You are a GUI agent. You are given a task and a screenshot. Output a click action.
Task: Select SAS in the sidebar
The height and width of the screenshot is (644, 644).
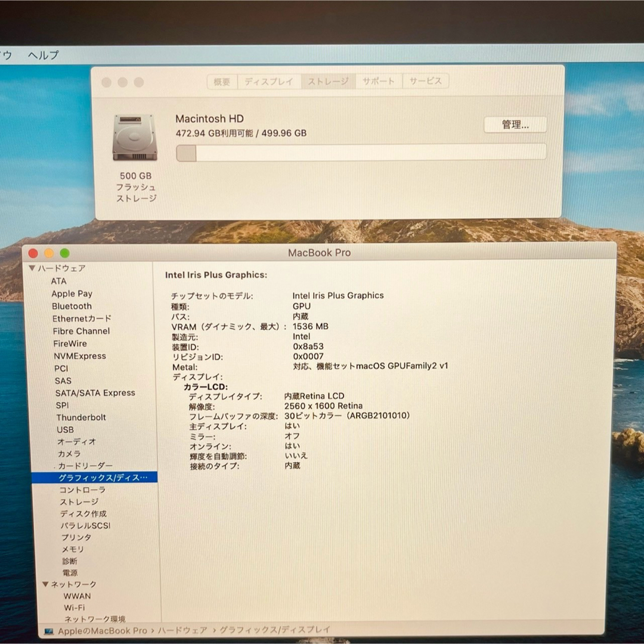pyautogui.click(x=63, y=380)
